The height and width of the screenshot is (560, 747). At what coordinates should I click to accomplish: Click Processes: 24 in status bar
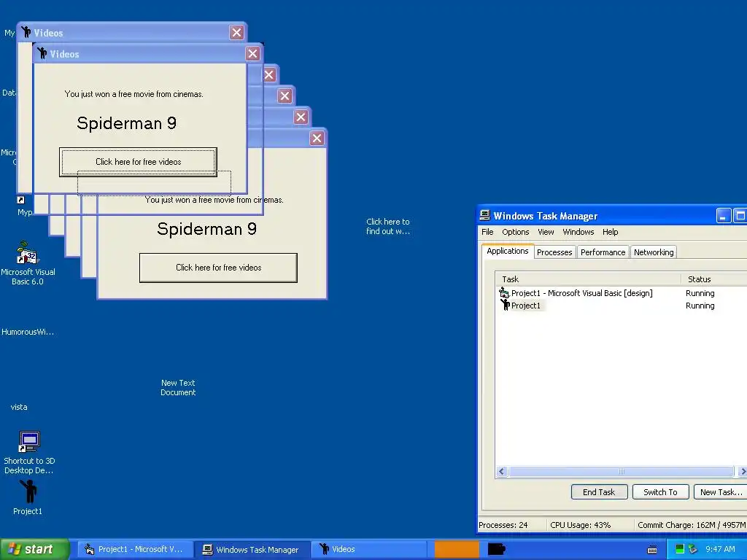(x=503, y=525)
